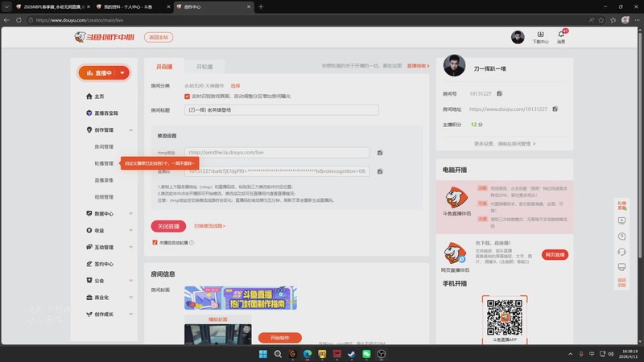Toggle game screen auto-recognition checkbox
Screen dimensions: 644x362
(x=187, y=96)
